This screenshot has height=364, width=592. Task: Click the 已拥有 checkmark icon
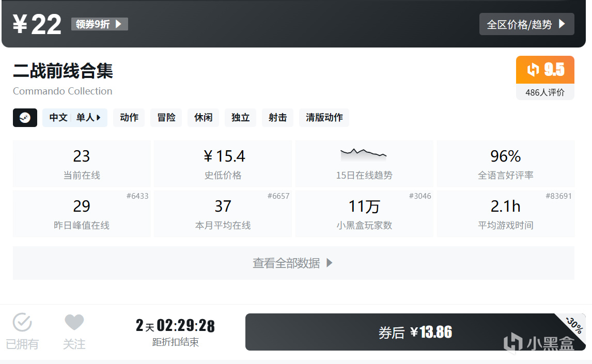coord(22,322)
